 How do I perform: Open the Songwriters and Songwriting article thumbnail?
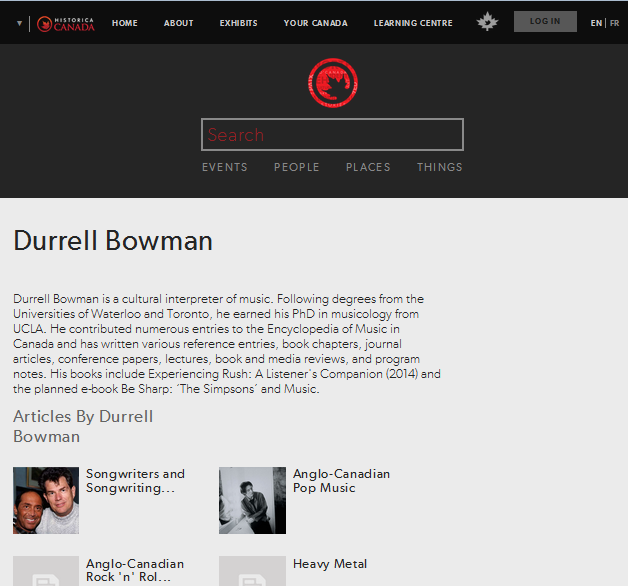coord(46,500)
